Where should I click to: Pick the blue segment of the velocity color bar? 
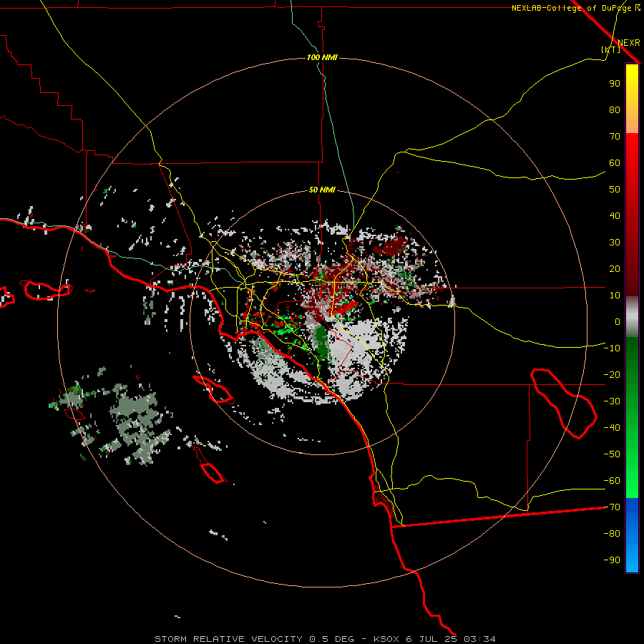pyautogui.click(x=632, y=535)
